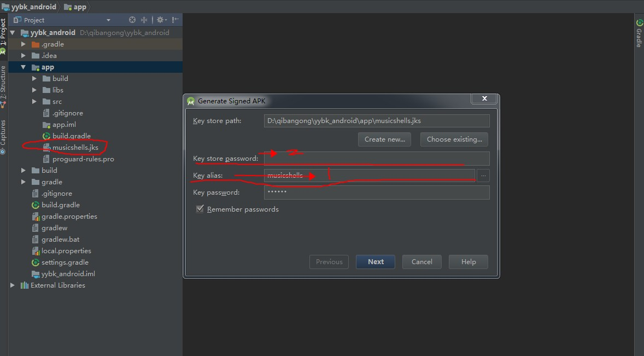Collapse the app module folder
The width and height of the screenshot is (644, 356).
[24, 67]
